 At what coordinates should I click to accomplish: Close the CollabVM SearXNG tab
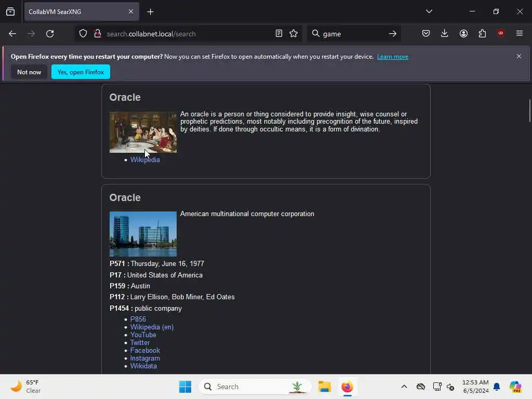[x=131, y=11]
